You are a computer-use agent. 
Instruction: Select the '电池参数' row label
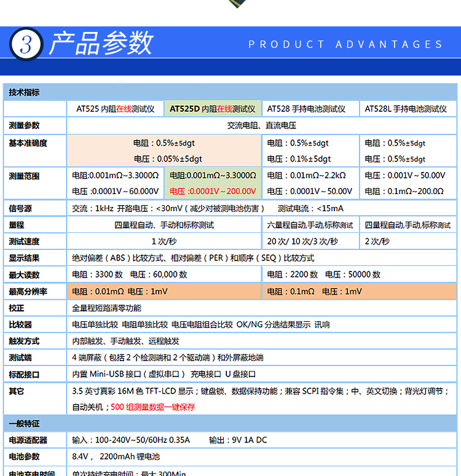click(24, 456)
